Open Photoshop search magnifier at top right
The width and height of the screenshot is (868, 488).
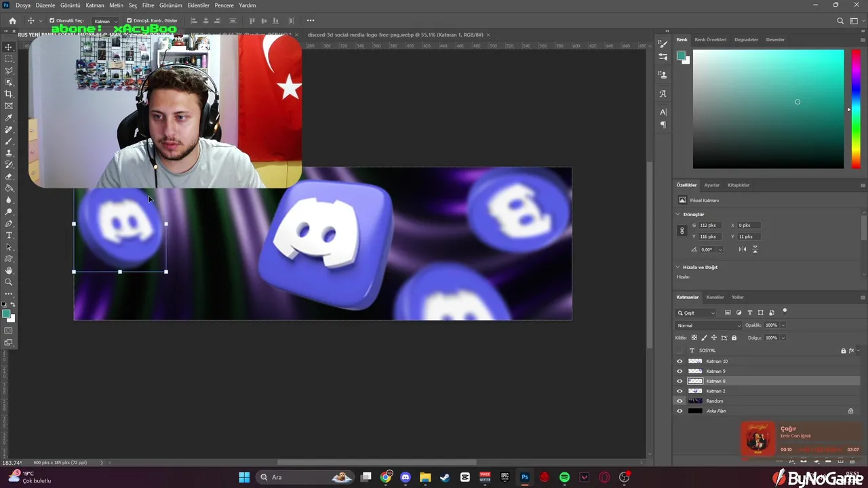[x=840, y=21]
